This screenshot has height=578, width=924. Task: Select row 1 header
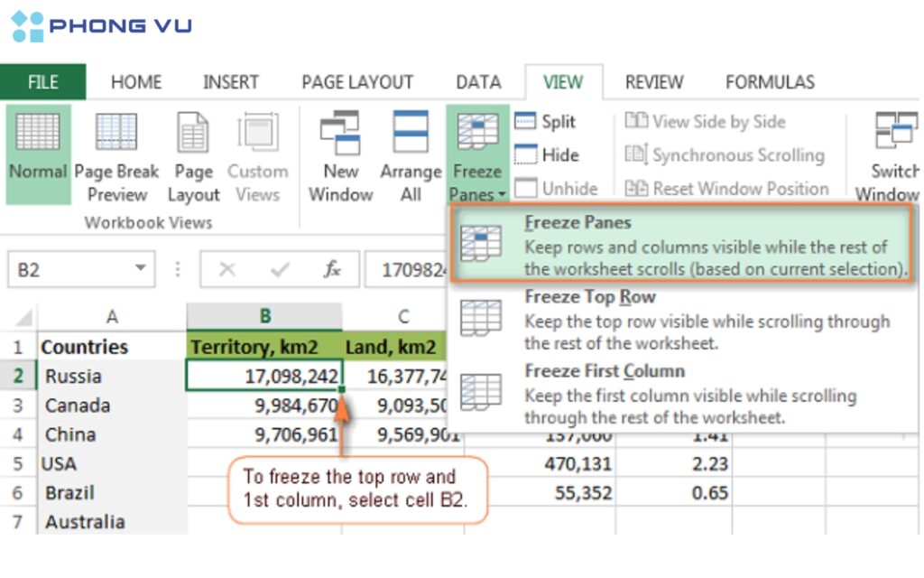point(18,347)
